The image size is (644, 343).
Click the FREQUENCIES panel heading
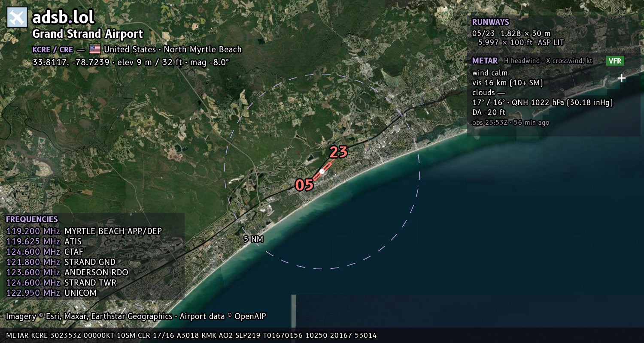coord(32,219)
